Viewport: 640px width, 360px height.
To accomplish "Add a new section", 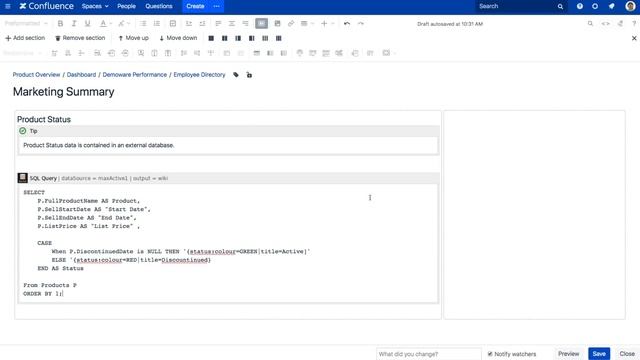I will click(25, 38).
